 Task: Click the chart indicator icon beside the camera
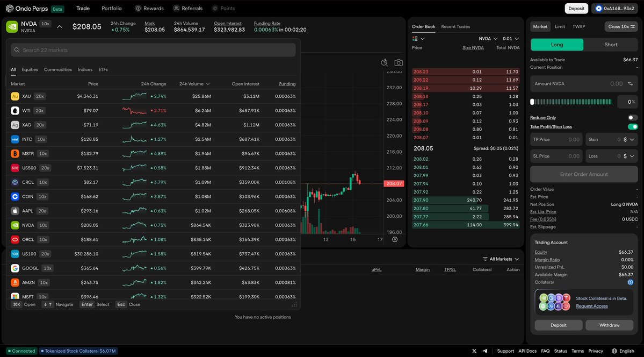(385, 62)
